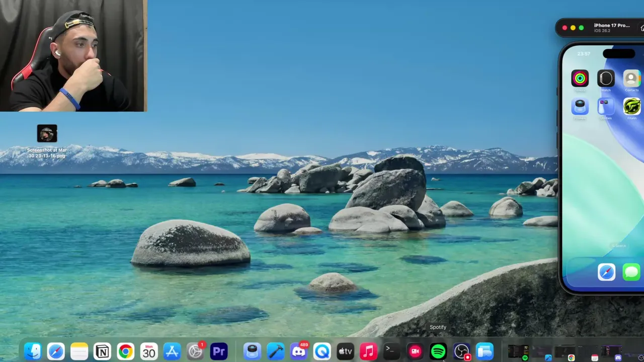
Task: Open the Watch app on the iPhone simulator
Action: click(606, 78)
